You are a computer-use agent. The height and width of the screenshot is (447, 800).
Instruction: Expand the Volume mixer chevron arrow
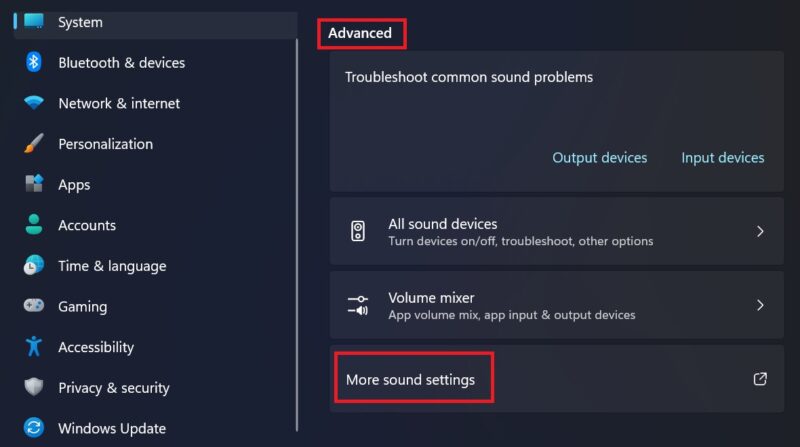pyautogui.click(x=760, y=305)
